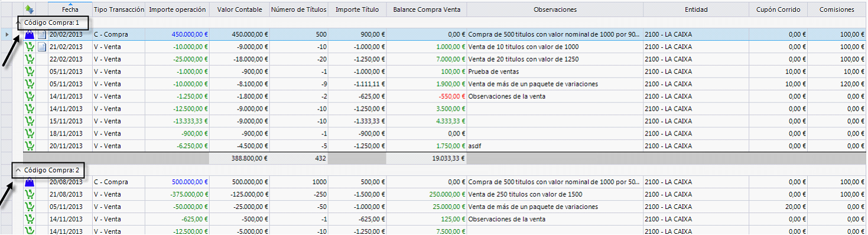Click the -625,00 € Importe Título cell on the 'Observaciones de la venta' row in group 1
The height and width of the screenshot is (235, 868).
357,96
